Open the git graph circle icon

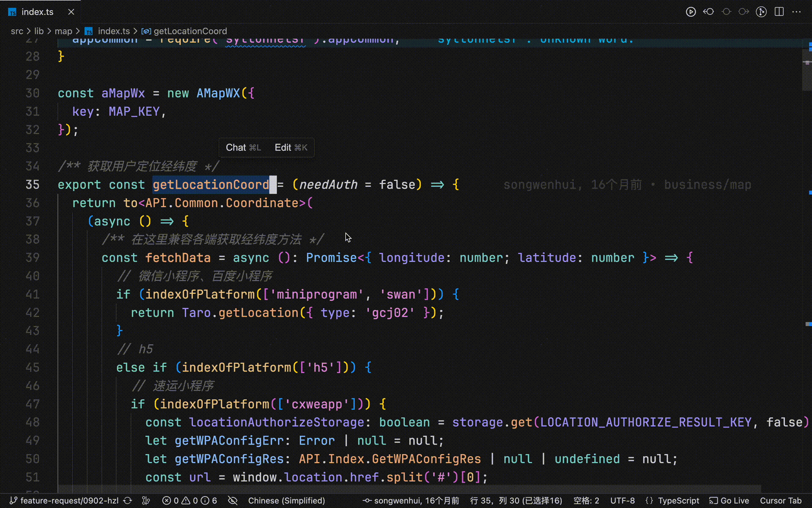pos(761,12)
